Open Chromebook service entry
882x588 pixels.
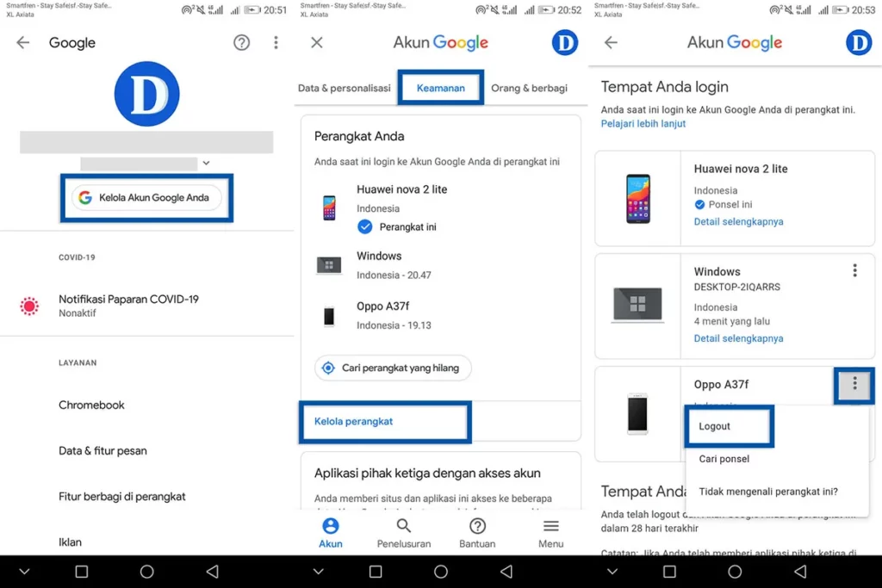point(91,405)
